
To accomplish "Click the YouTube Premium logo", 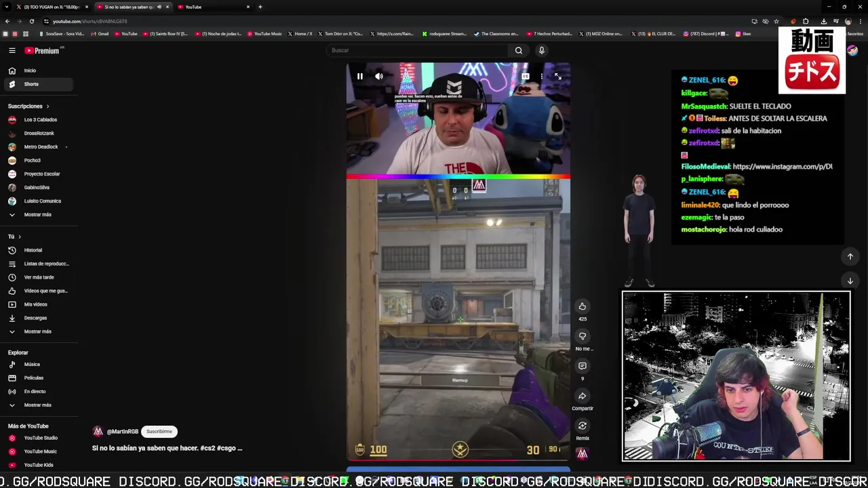I will (x=42, y=50).
